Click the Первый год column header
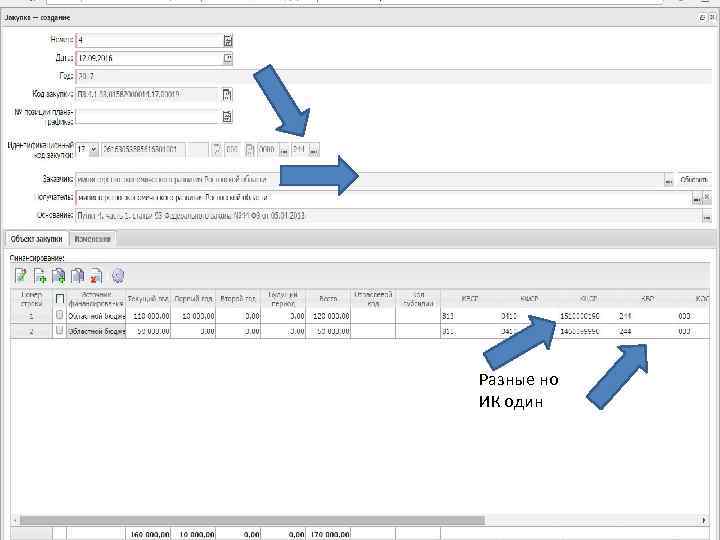This screenshot has height=540, width=720. [193, 299]
